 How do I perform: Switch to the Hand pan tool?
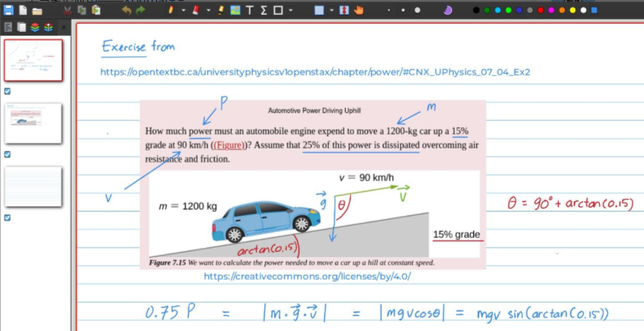coord(359,10)
